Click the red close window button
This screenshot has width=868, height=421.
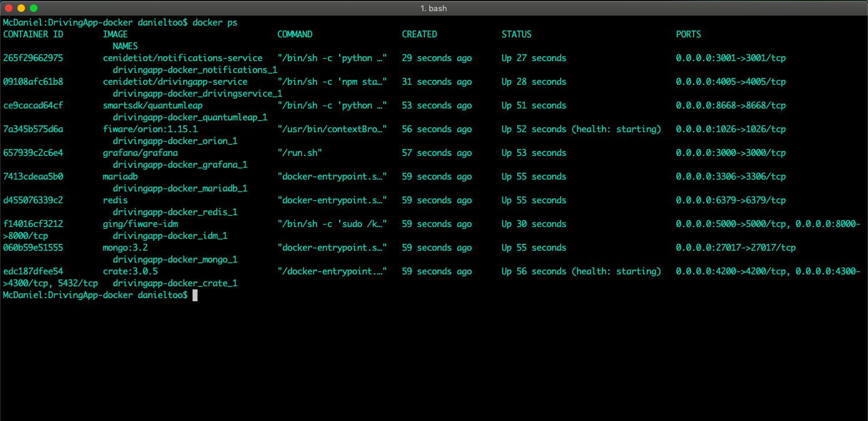pos(9,8)
